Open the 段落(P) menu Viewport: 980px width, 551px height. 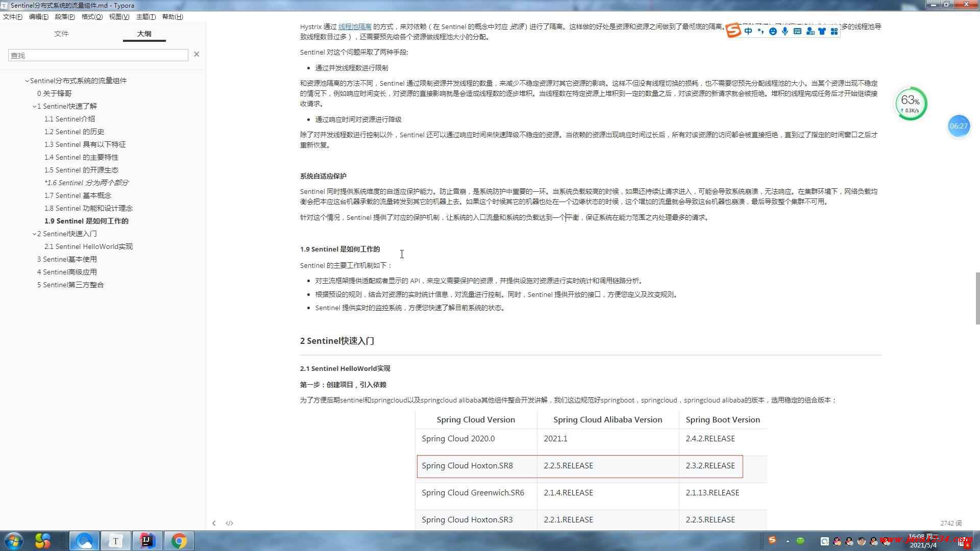click(x=65, y=16)
